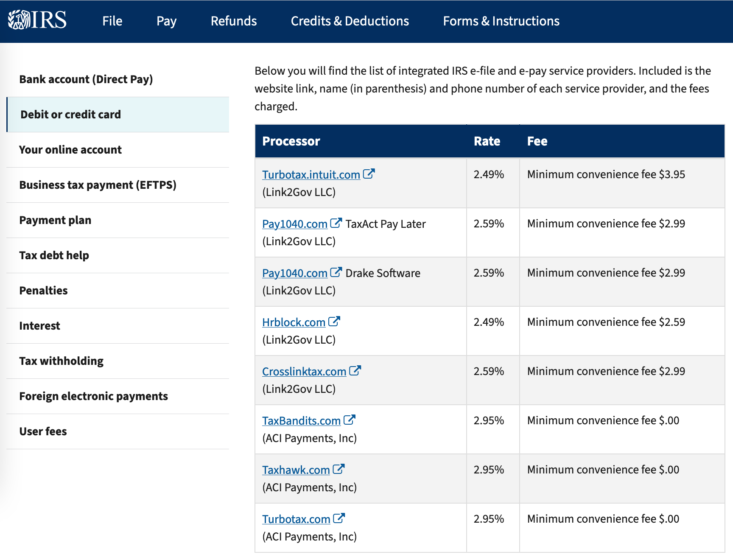This screenshot has width=733, height=560.
Task: Click the IRS logo in header
Action: pos(37,20)
